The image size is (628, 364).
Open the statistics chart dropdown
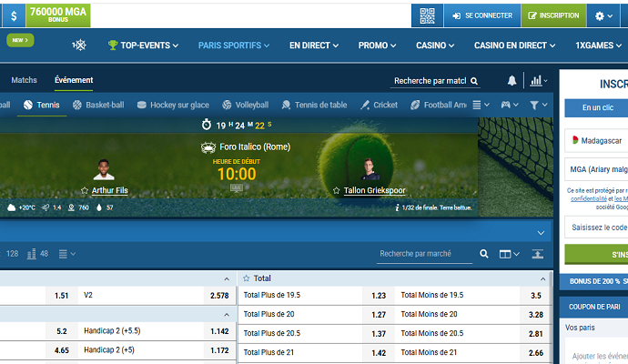click(538, 80)
